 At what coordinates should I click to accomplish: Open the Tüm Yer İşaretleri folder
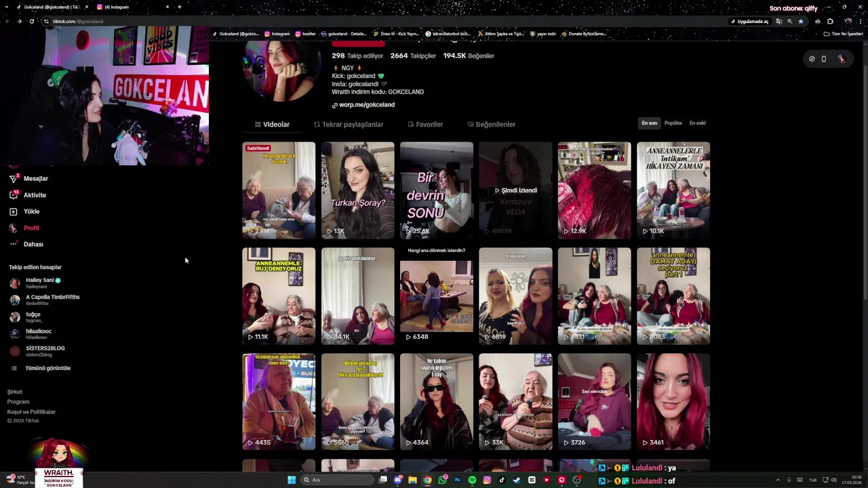pos(844,34)
